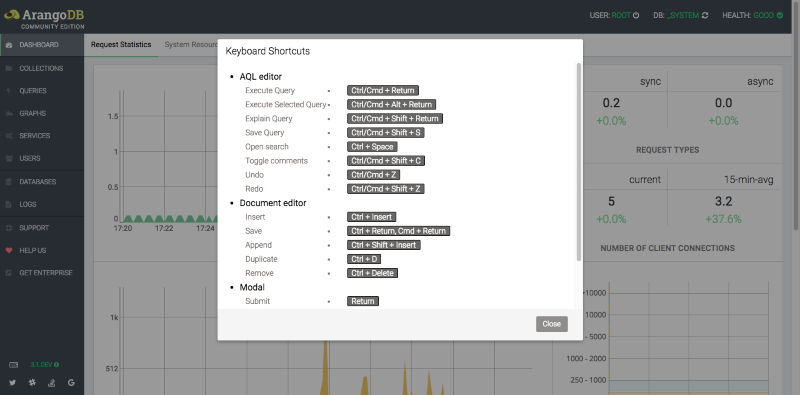
Task: Open the Twitter link icon
Action: tap(13, 382)
